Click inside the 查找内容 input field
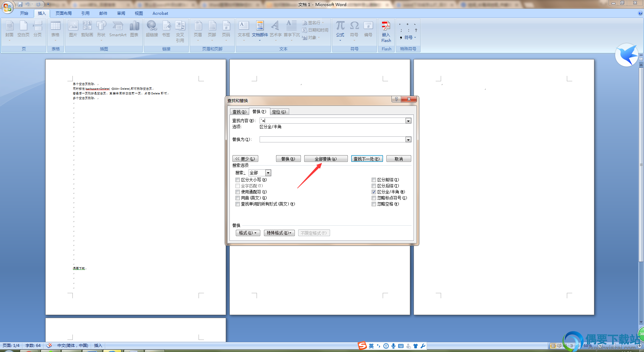644x352 pixels. click(x=332, y=121)
